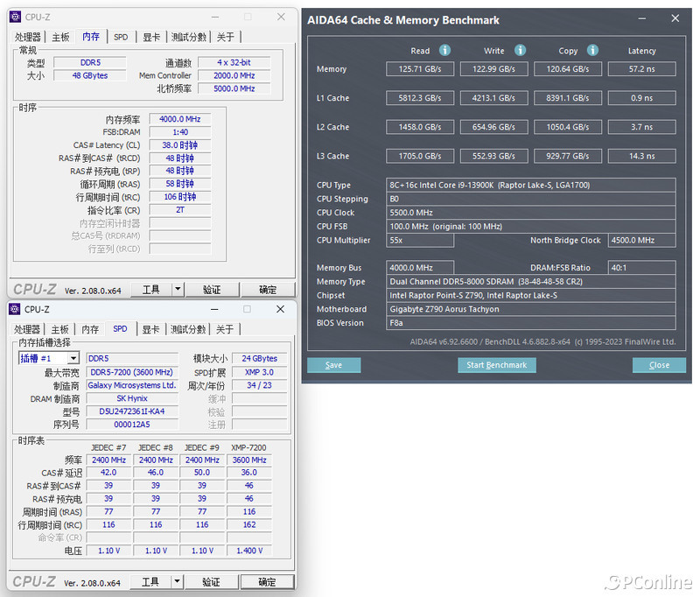Select 测试分数 tab in upper CPU-Z window
This screenshot has height=597, width=700.
coord(188,37)
